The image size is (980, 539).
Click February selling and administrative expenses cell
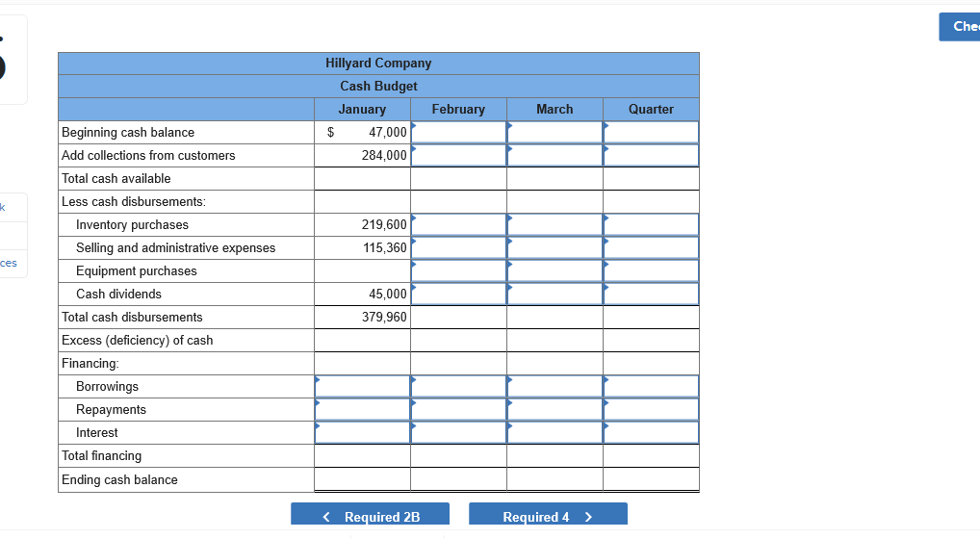pos(459,248)
